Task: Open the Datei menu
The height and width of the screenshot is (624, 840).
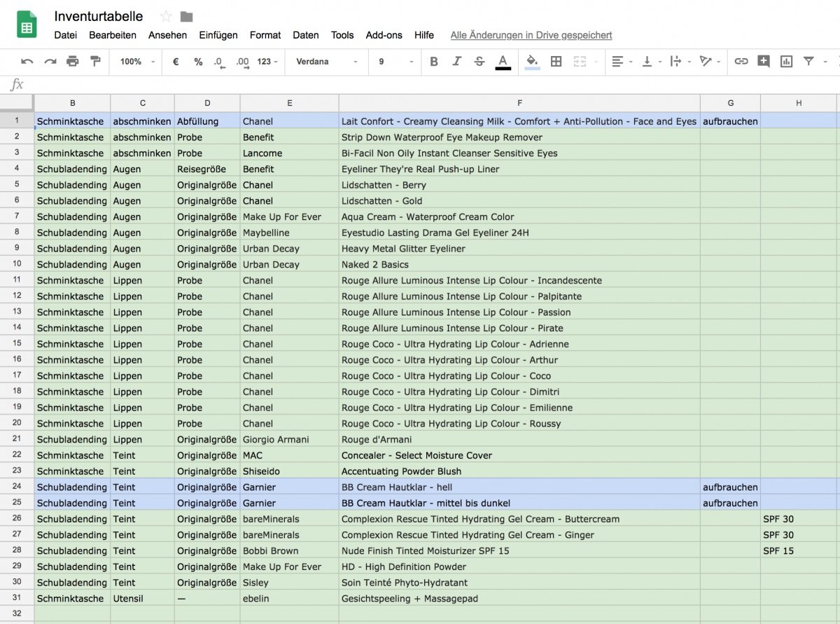Action: (x=66, y=35)
